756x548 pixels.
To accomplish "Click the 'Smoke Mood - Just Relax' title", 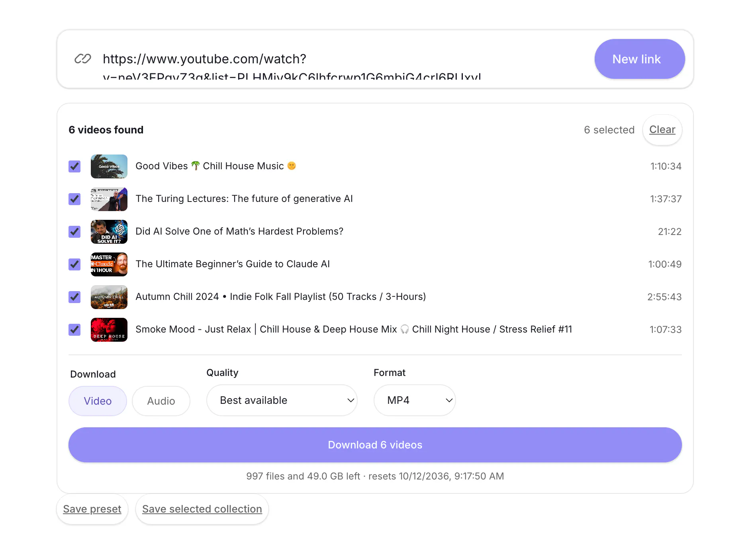I will coord(354,329).
